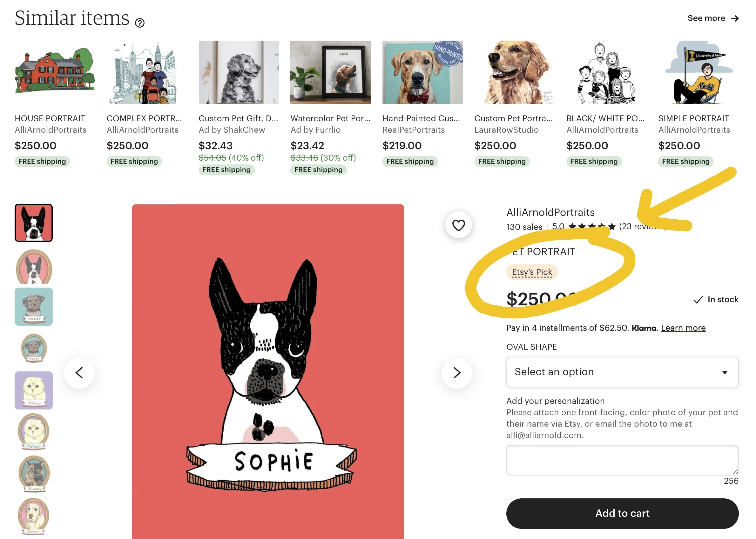Click the personalization text box

coord(622,460)
